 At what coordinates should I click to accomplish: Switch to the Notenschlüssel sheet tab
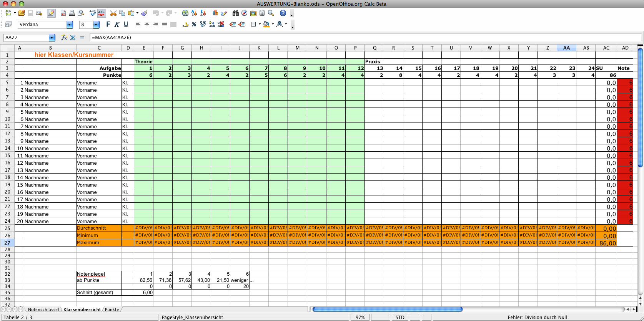[43, 309]
